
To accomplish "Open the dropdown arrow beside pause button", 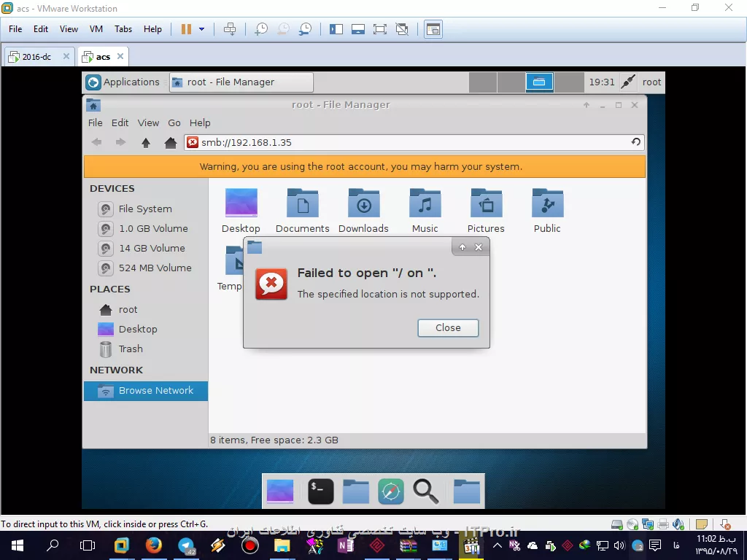I will 201,29.
